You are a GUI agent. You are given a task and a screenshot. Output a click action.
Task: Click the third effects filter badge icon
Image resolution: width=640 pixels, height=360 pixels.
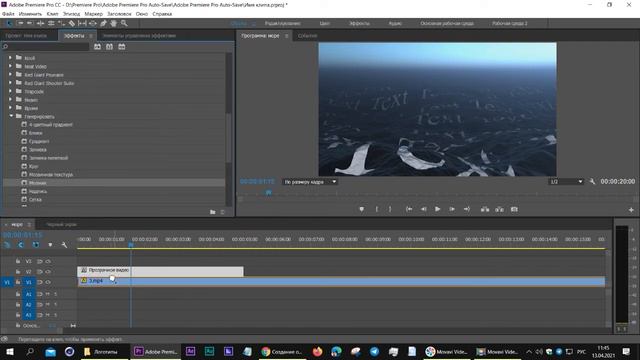(x=122, y=47)
